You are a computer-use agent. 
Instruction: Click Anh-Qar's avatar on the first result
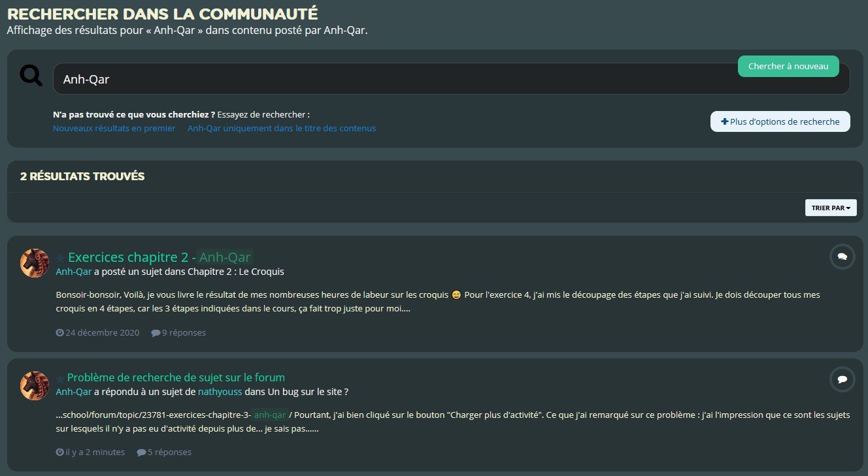click(x=34, y=263)
